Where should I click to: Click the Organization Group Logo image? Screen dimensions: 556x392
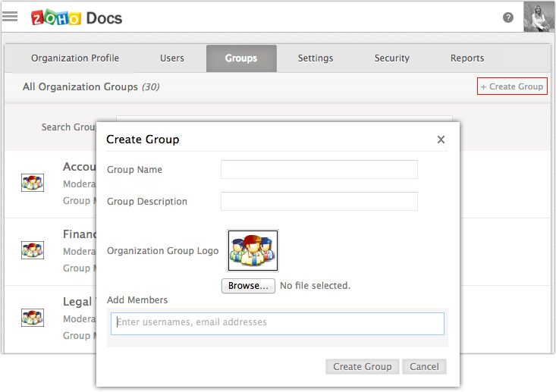click(253, 251)
